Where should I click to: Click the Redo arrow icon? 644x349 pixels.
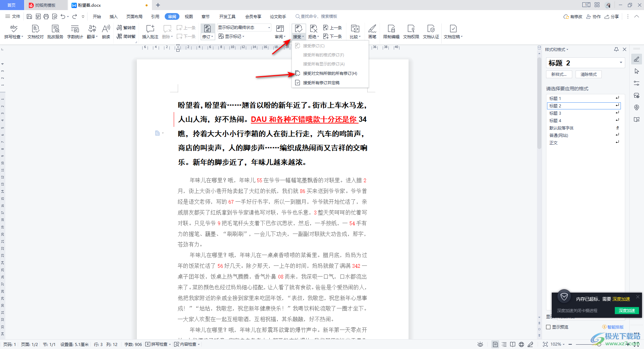coord(74,16)
